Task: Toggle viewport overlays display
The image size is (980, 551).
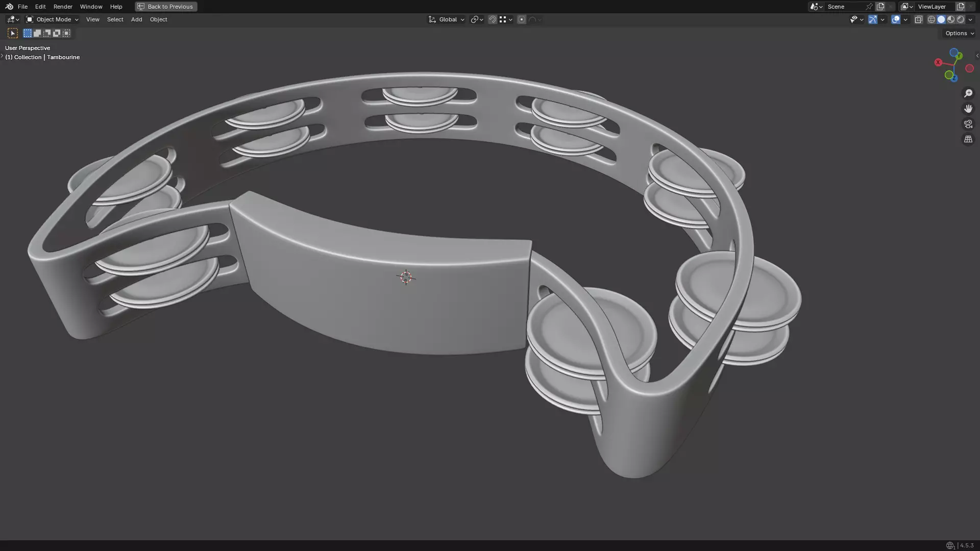Action: (896, 19)
